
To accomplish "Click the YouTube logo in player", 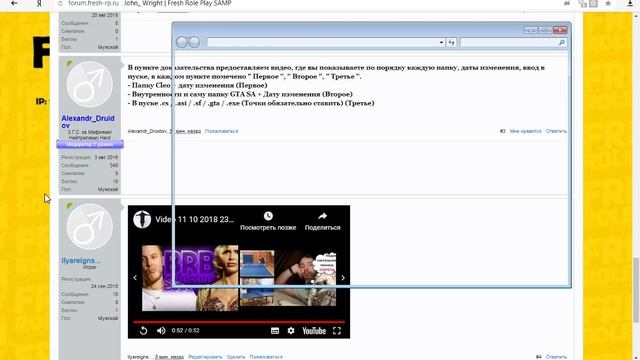I will click(x=314, y=331).
